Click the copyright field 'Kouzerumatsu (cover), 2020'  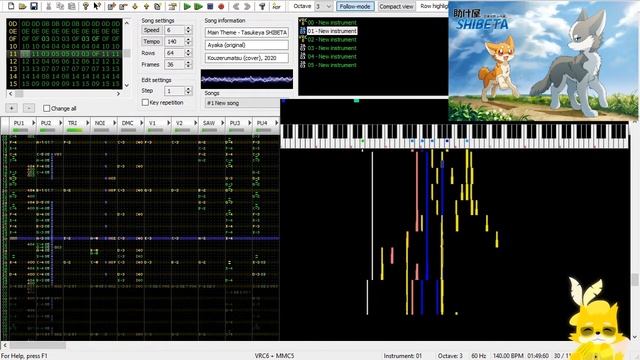point(247,58)
